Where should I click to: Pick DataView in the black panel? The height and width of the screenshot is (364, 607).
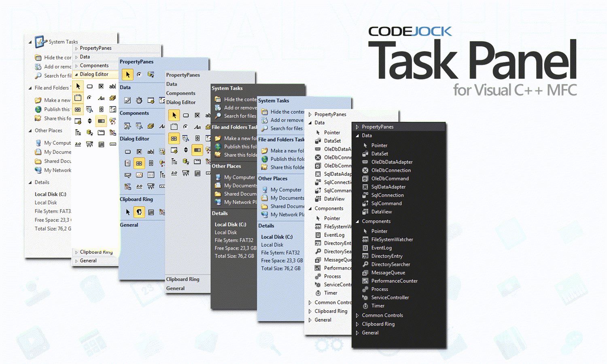click(x=377, y=212)
